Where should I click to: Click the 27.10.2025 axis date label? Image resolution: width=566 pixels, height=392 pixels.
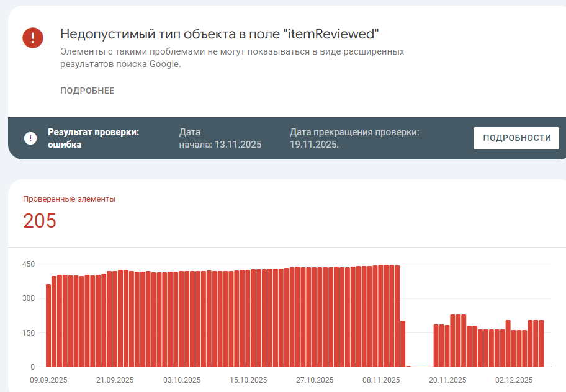tap(315, 380)
